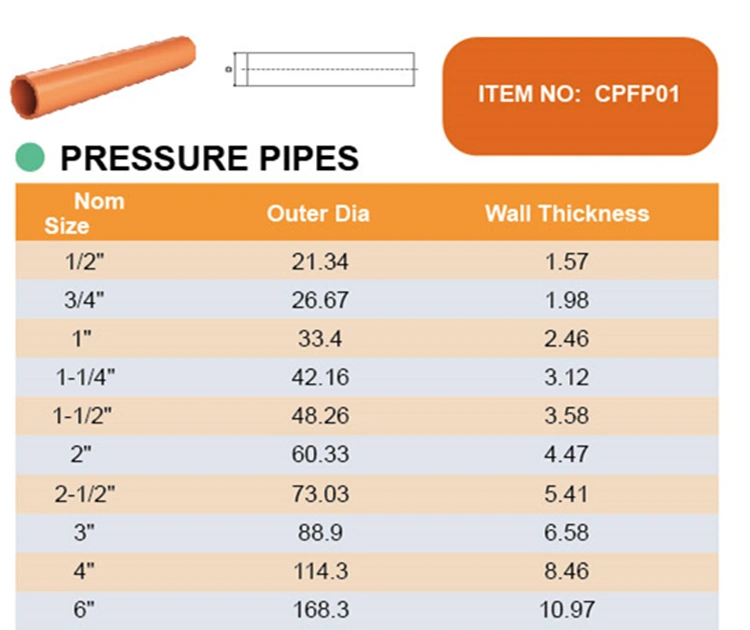Select the 1-1/4" size row label

[x=85, y=377]
